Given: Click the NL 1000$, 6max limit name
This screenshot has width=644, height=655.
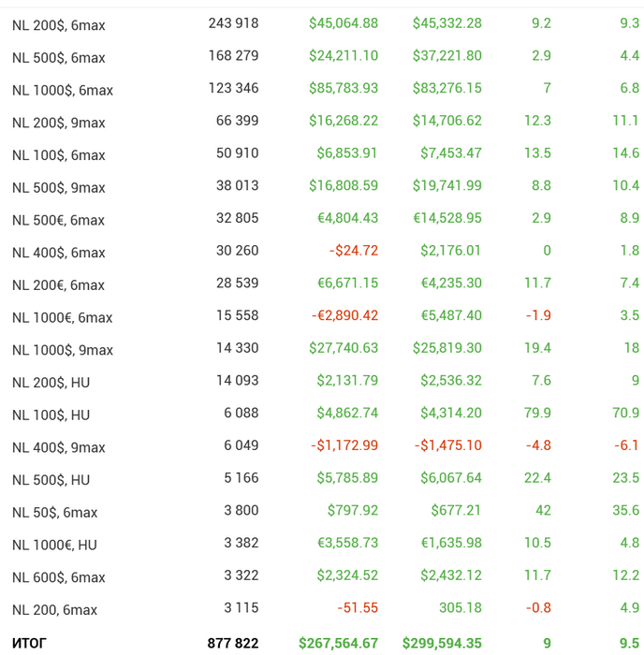Looking at the screenshot, I should click(62, 91).
